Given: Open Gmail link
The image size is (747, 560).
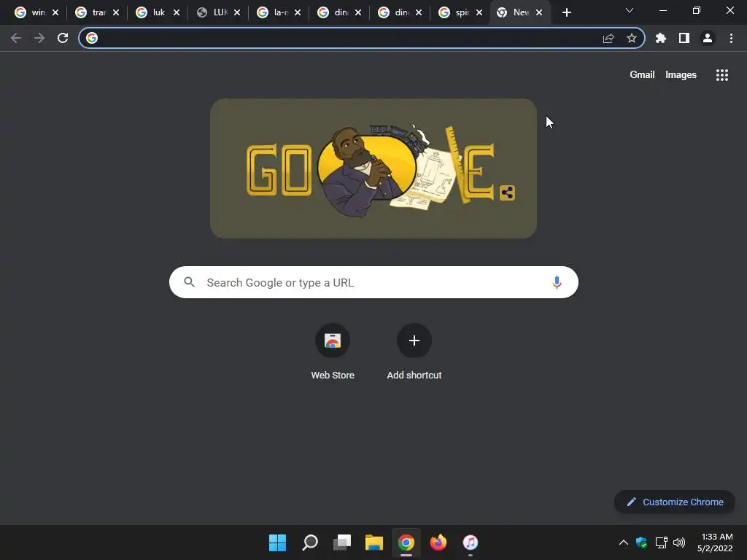Looking at the screenshot, I should click(642, 75).
